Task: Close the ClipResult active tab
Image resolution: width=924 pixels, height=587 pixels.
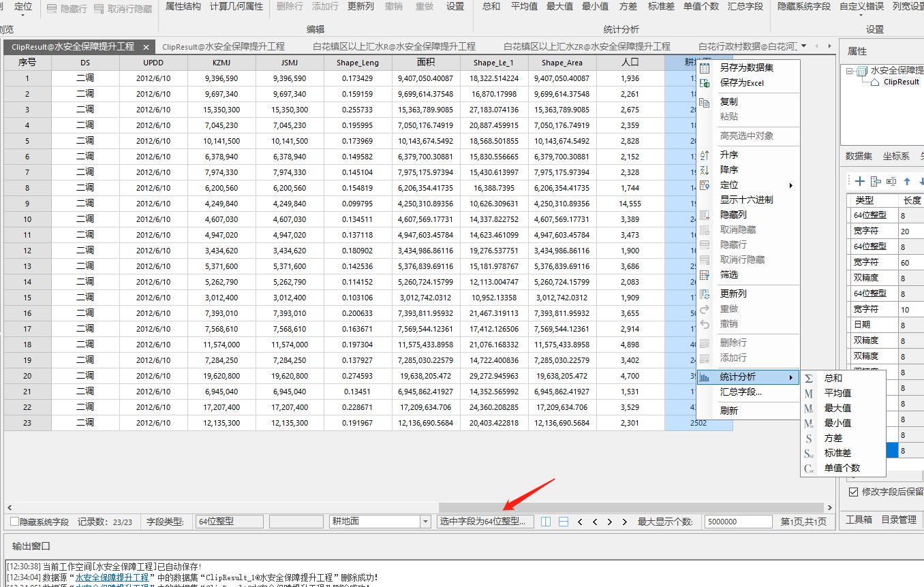Action: (x=146, y=47)
